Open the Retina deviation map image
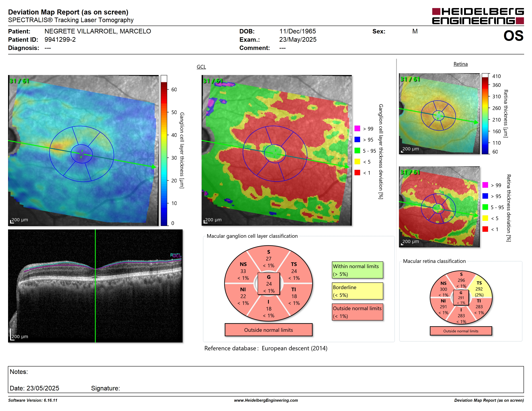This screenshot has width=532, height=411. [x=439, y=207]
